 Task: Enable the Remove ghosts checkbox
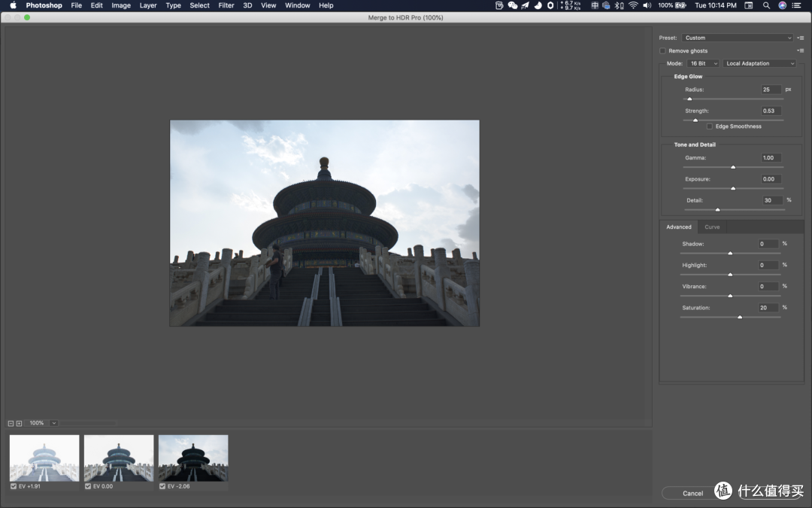coord(662,51)
